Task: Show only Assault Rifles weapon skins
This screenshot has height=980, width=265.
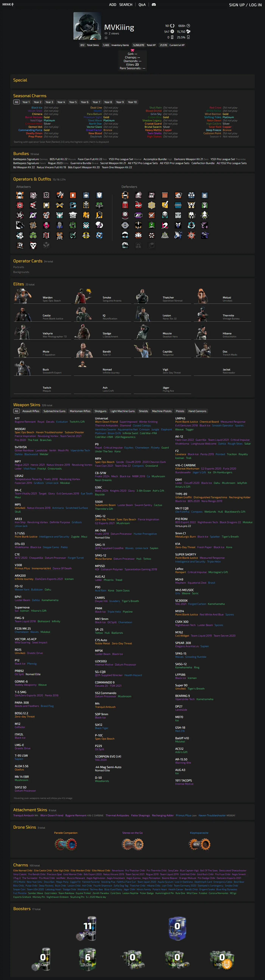Action: point(31,411)
